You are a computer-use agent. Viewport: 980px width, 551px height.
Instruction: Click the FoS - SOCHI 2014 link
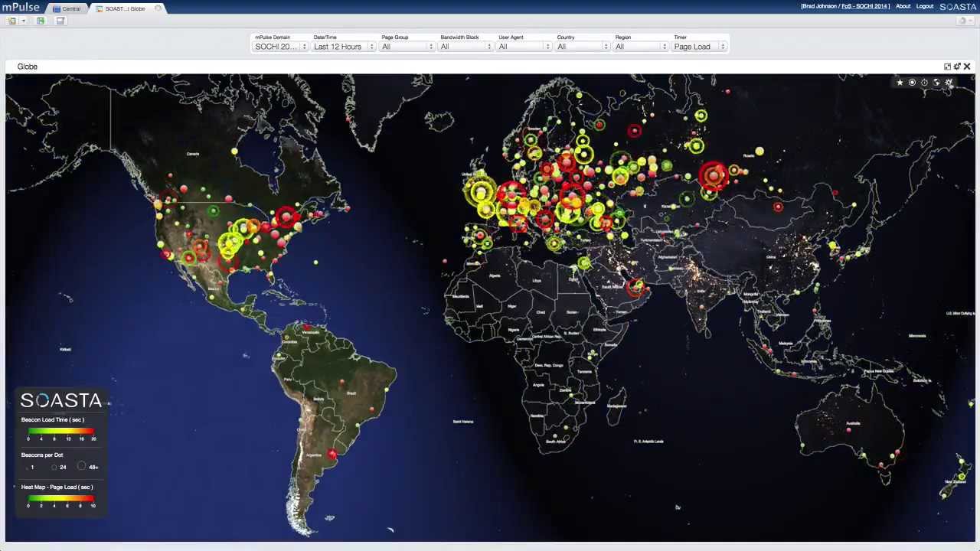coord(864,6)
